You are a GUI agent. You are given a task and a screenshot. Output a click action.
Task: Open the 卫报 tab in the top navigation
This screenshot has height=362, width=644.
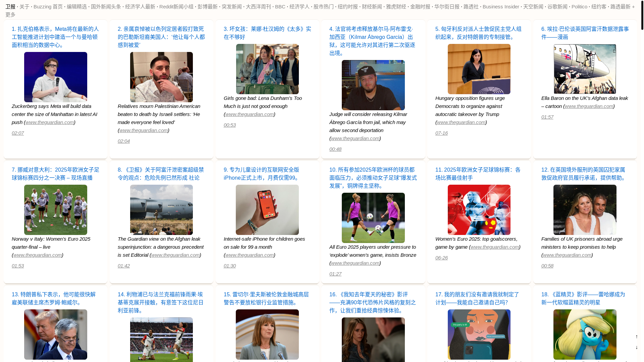(10, 7)
